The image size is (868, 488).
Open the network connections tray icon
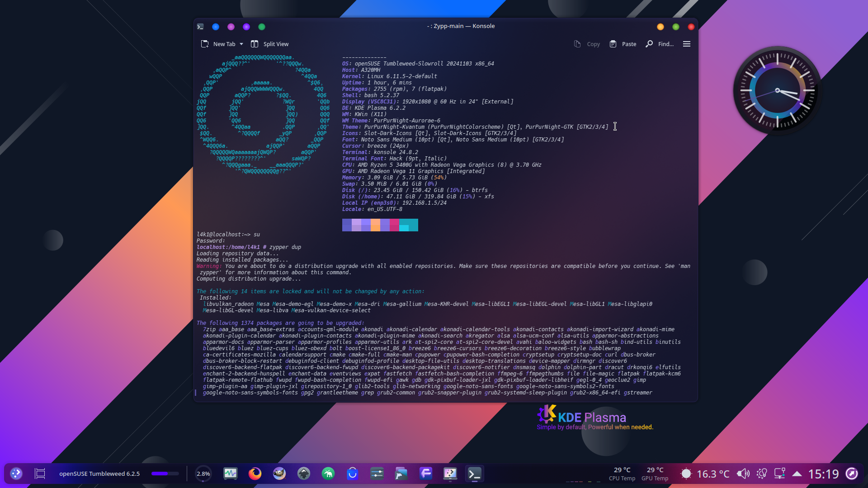click(779, 474)
